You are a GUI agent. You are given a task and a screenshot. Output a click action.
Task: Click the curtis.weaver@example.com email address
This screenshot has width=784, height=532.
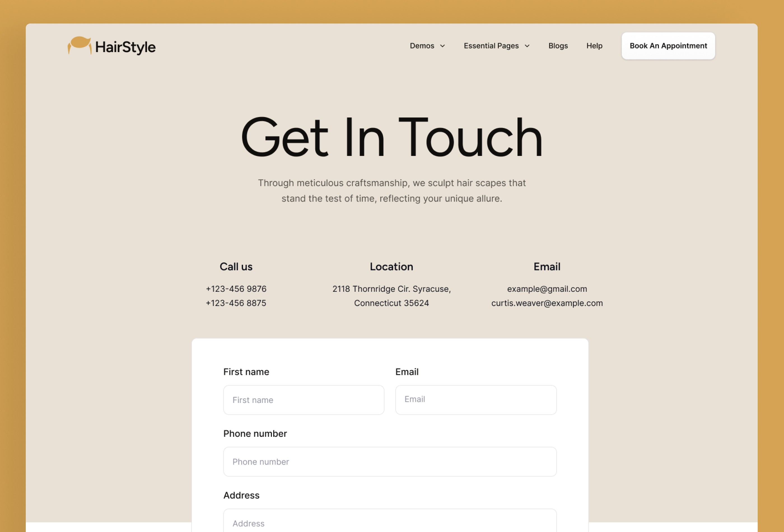pyautogui.click(x=547, y=303)
